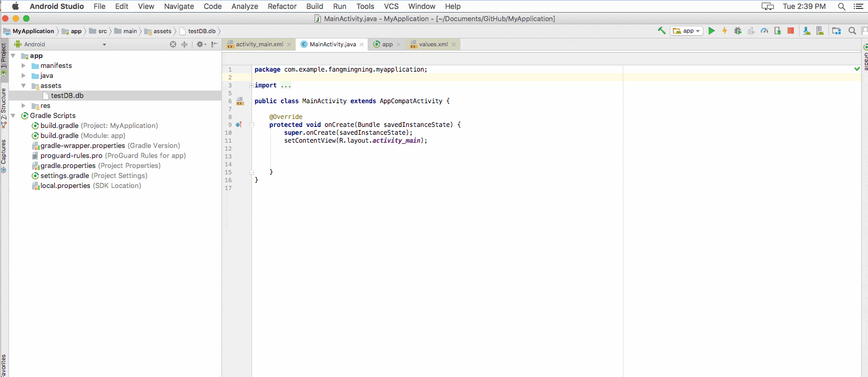The height and width of the screenshot is (377, 868).
Task: Open the Android profiler gauge icon
Action: tap(764, 31)
